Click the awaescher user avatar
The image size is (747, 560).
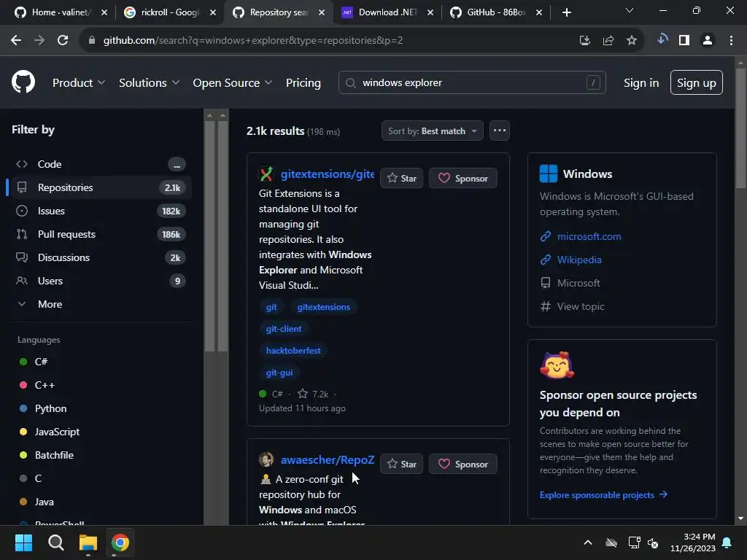tap(266, 459)
